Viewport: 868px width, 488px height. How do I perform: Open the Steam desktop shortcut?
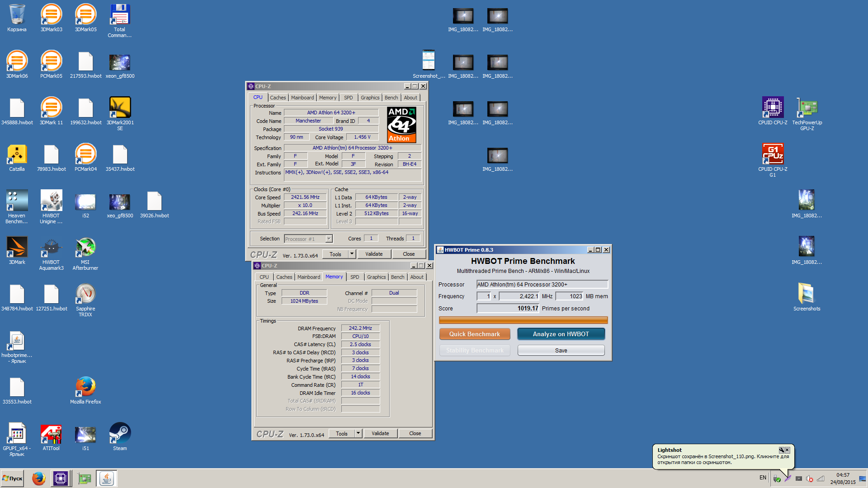pyautogui.click(x=120, y=437)
